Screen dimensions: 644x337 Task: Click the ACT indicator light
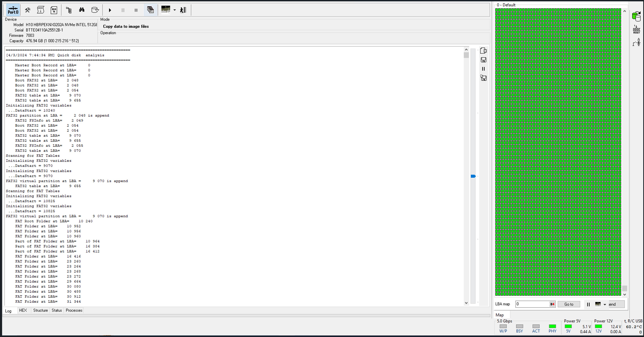click(x=536, y=326)
